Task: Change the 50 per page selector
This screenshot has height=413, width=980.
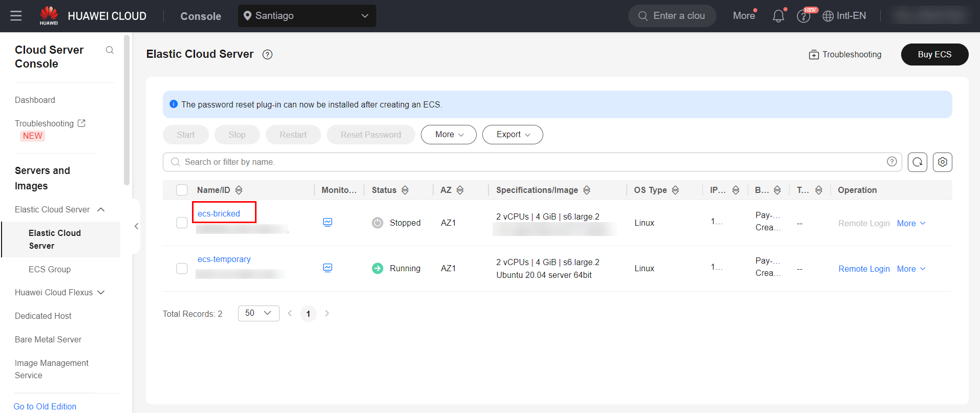Action: click(258, 313)
